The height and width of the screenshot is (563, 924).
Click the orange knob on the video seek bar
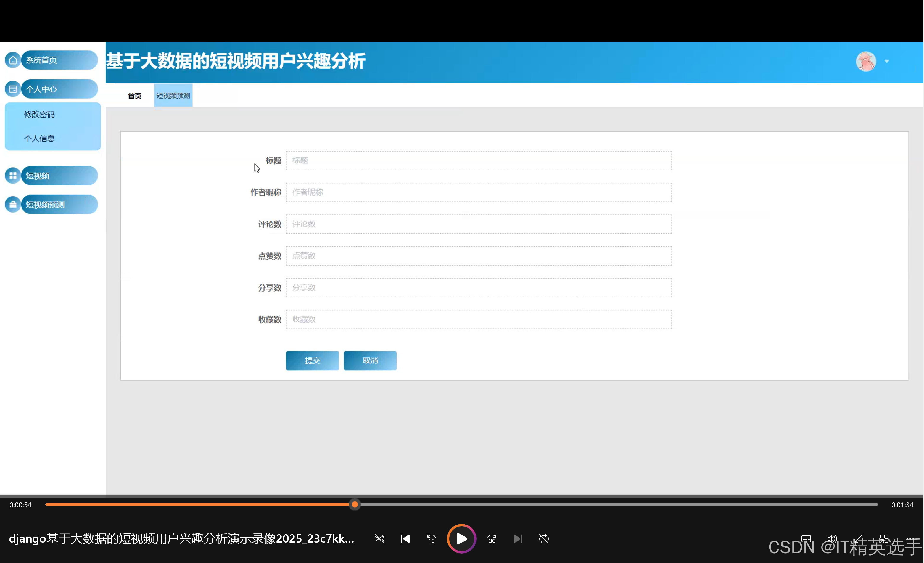click(355, 504)
